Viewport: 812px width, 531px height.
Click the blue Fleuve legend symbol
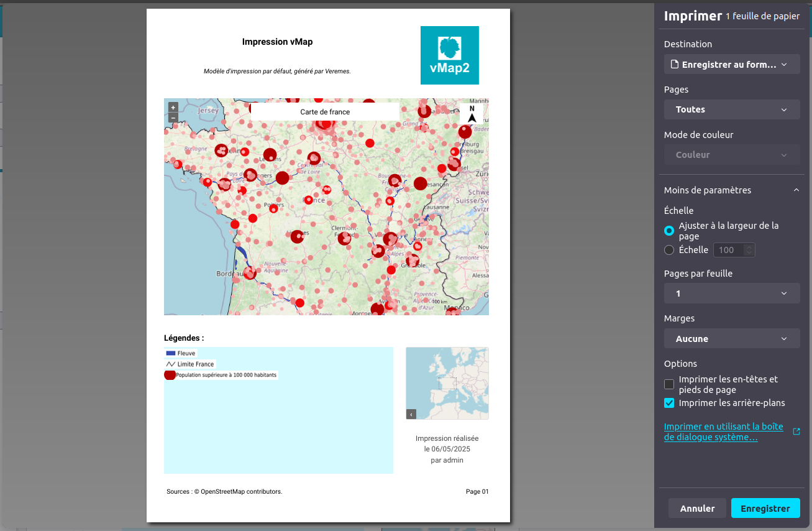tap(171, 353)
